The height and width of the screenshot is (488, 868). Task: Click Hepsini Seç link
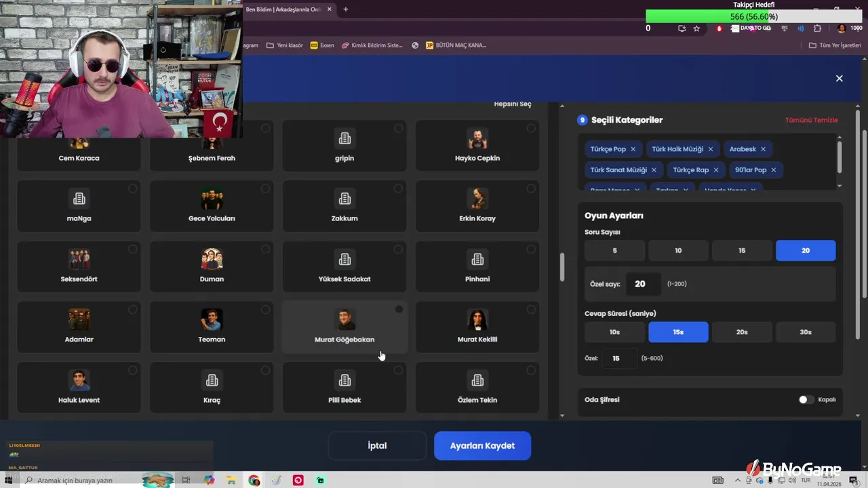pyautogui.click(x=513, y=104)
